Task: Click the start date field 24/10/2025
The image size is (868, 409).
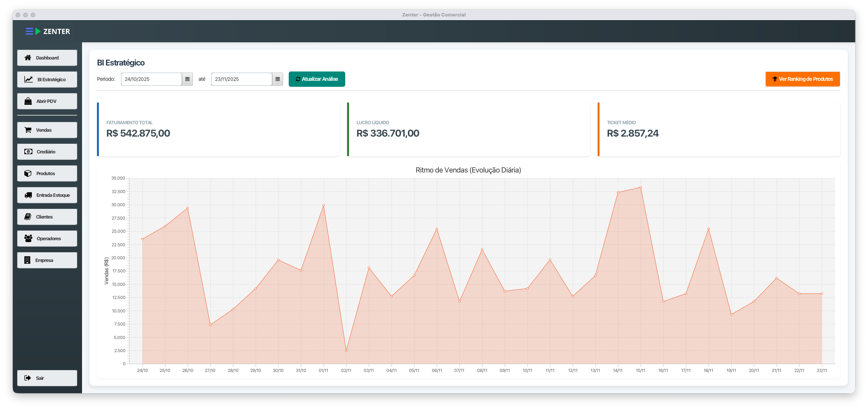Action: [151, 79]
